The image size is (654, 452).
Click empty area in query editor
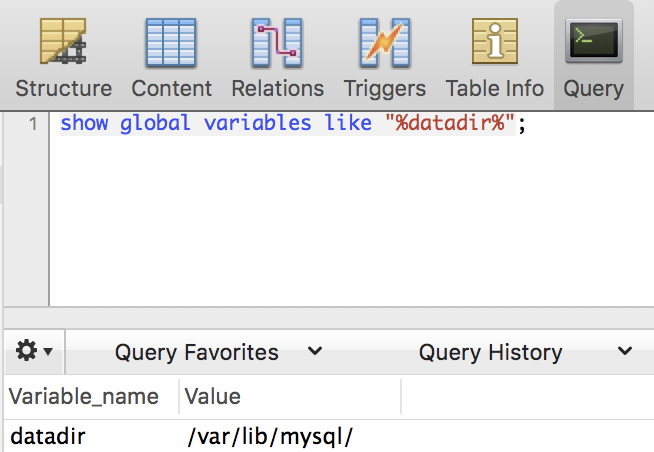tap(350, 230)
